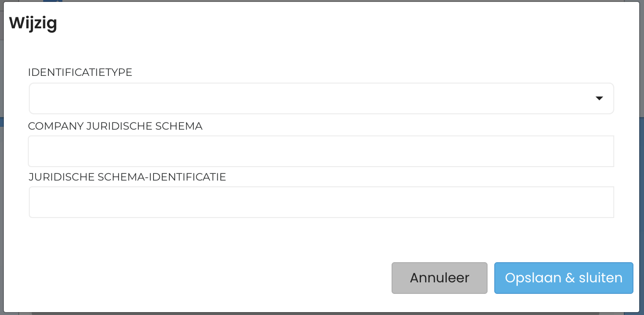Cancel the Wijzig dialog

point(439,278)
